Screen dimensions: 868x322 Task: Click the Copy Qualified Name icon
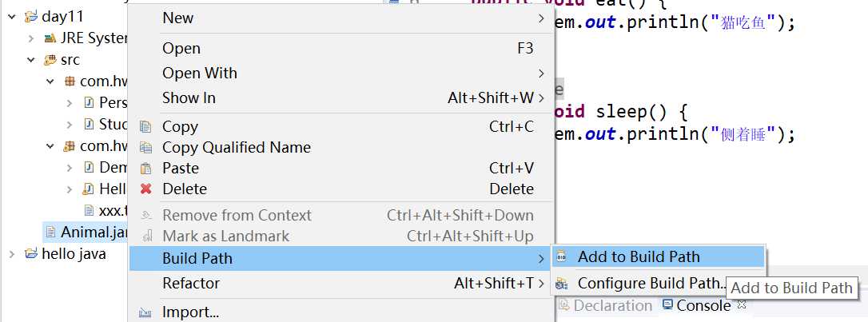145,147
